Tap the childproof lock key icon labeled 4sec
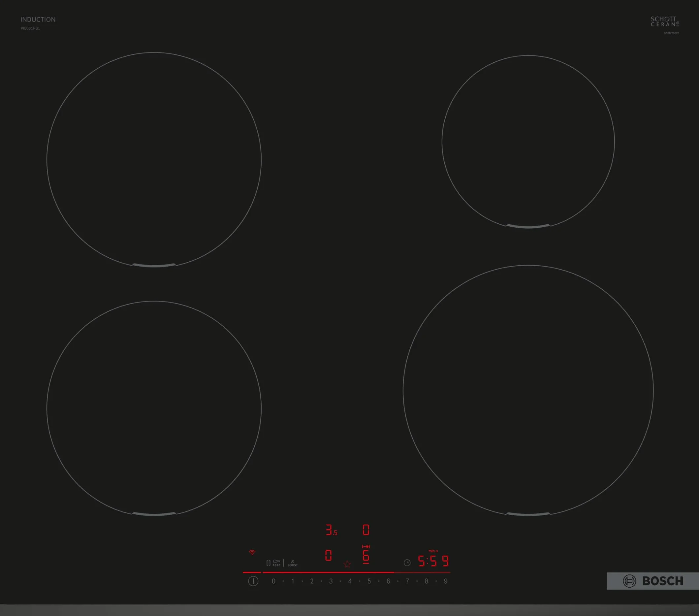 tap(276, 563)
